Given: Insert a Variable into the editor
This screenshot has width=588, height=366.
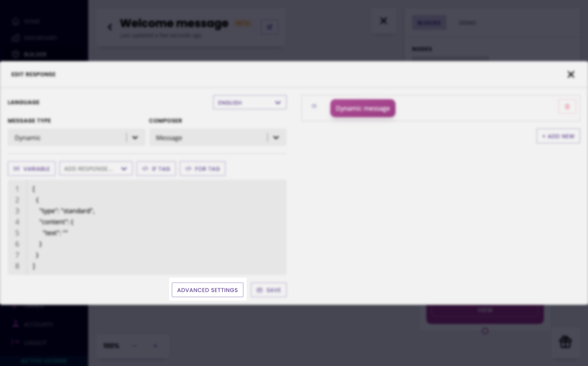Looking at the screenshot, I should click(x=31, y=169).
